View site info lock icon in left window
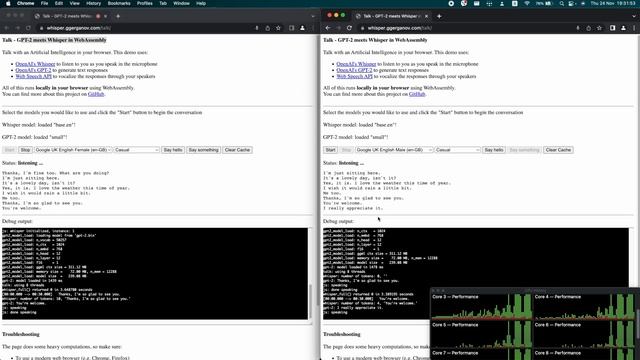Screen dimensions: 640x360 [x=41, y=28]
